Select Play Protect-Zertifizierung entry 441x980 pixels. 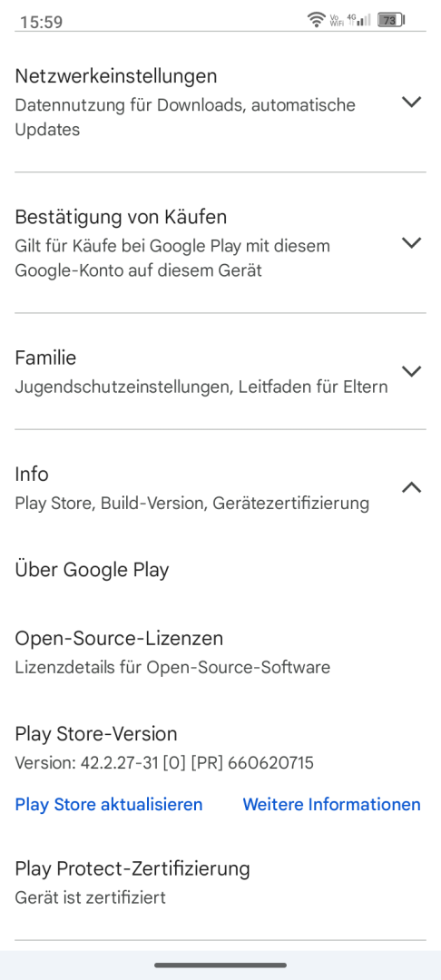click(132, 882)
